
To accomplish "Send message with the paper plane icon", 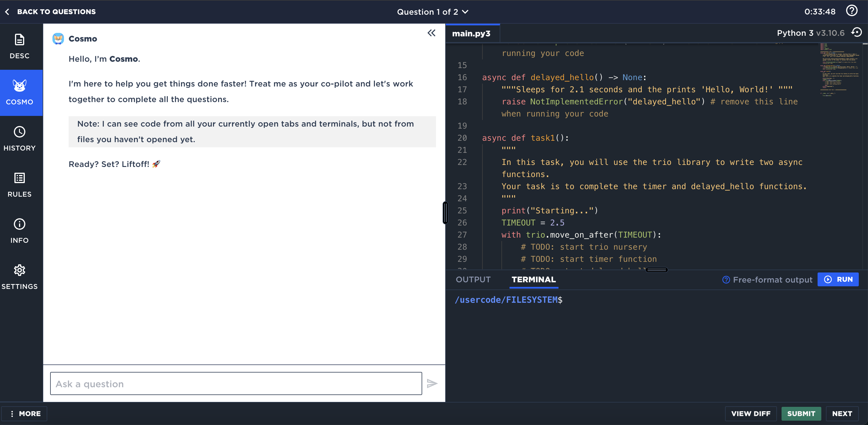I will click(x=432, y=383).
